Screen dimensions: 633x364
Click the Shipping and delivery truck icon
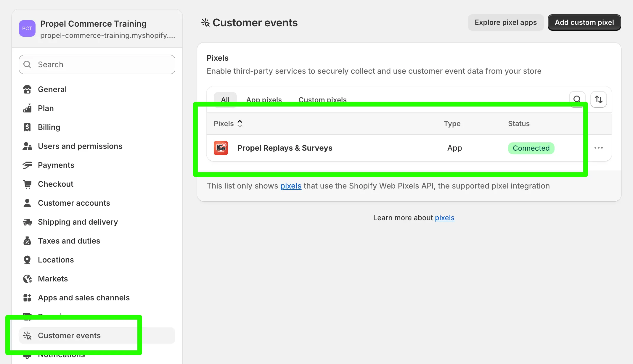[x=27, y=222]
